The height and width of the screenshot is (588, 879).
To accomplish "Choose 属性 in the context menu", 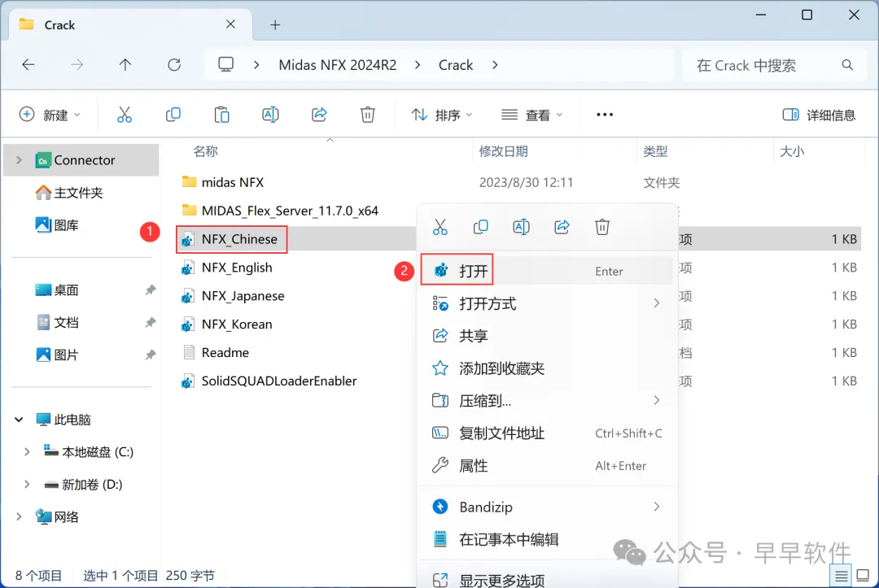I will (547, 466).
